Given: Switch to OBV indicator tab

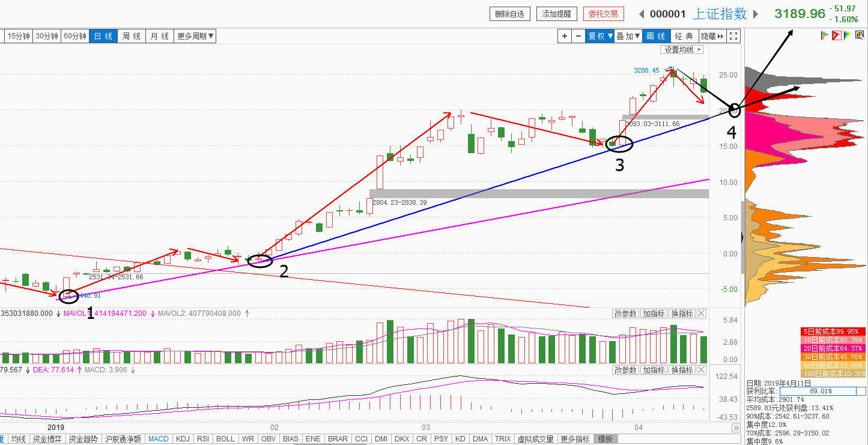Looking at the screenshot, I should (269, 439).
